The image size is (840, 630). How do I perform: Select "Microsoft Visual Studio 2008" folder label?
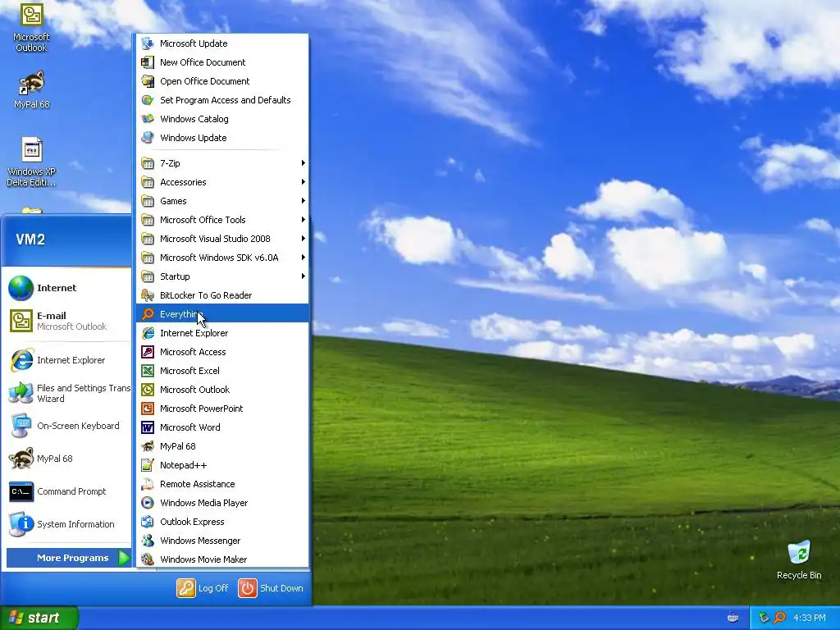click(x=215, y=239)
